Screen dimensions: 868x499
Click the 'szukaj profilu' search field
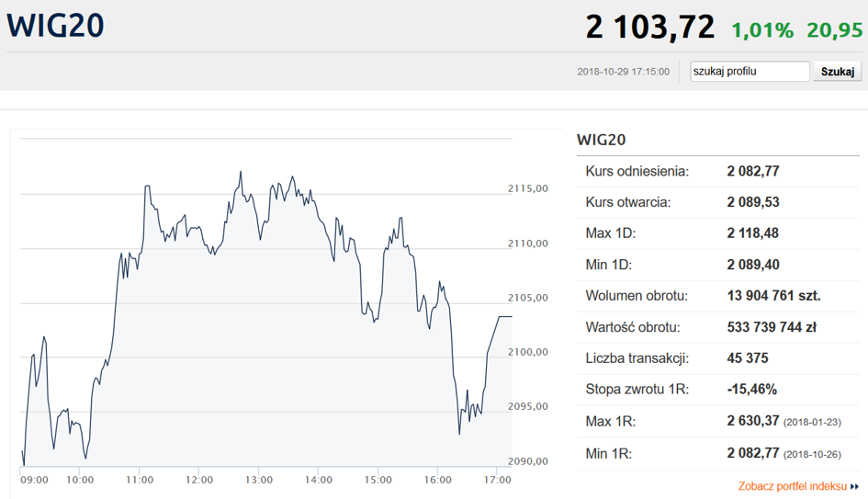(750, 72)
